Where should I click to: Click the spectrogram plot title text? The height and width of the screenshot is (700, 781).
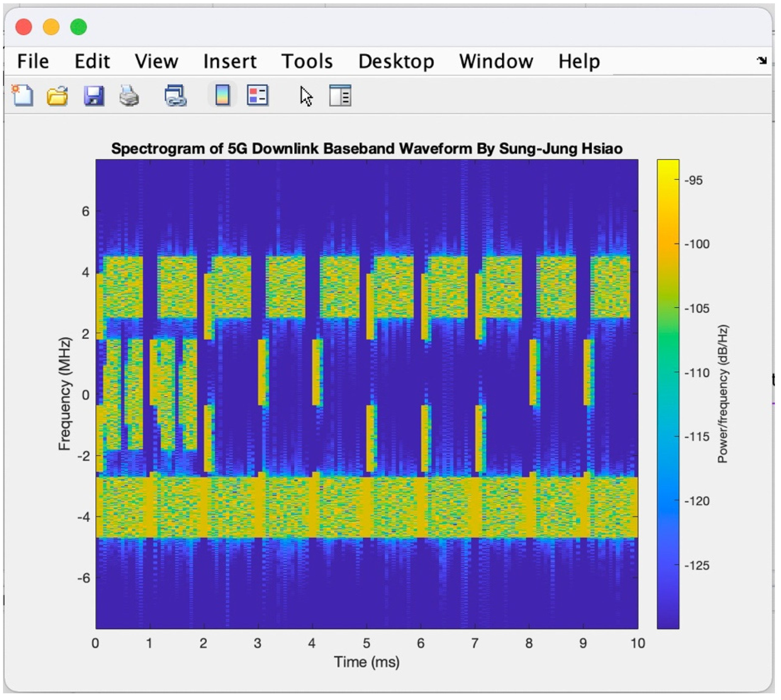coord(367,149)
